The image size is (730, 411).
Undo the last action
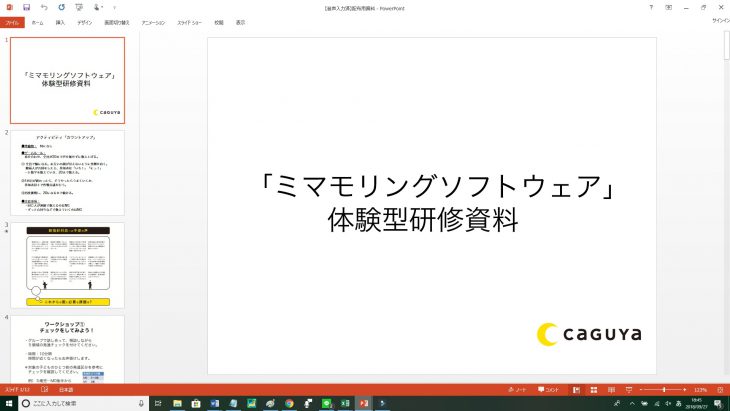[x=44, y=7]
